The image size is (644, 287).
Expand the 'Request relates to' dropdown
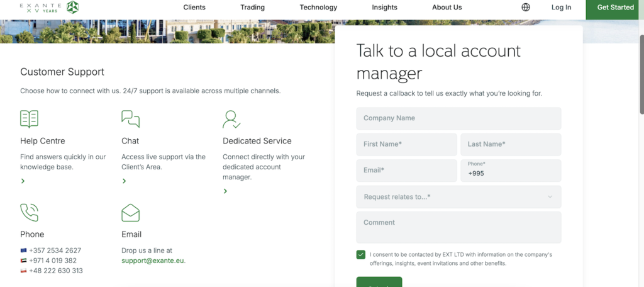[458, 197]
